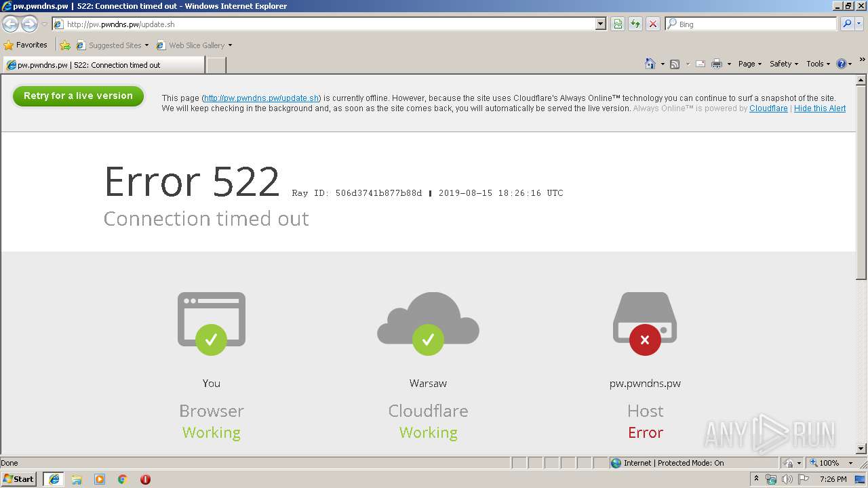The image size is (868, 488).
Task: Expand the Web Slice Gallery dropdown arrow
Action: pos(231,45)
